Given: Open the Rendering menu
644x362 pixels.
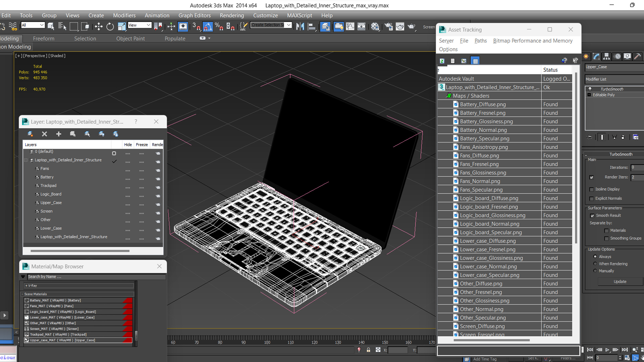Looking at the screenshot, I should point(232,15).
